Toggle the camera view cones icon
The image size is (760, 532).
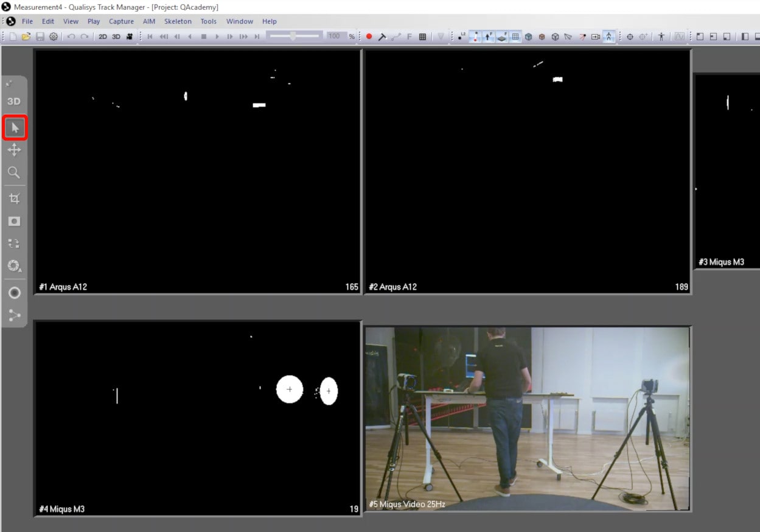point(568,37)
